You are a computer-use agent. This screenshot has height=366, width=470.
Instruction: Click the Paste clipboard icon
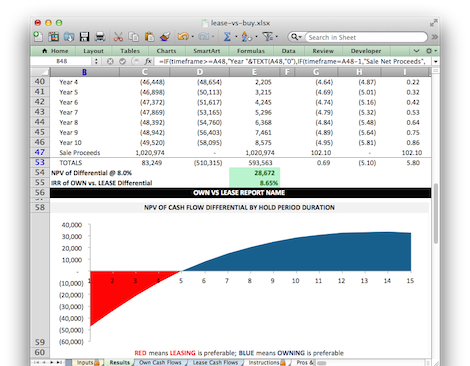click(149, 37)
